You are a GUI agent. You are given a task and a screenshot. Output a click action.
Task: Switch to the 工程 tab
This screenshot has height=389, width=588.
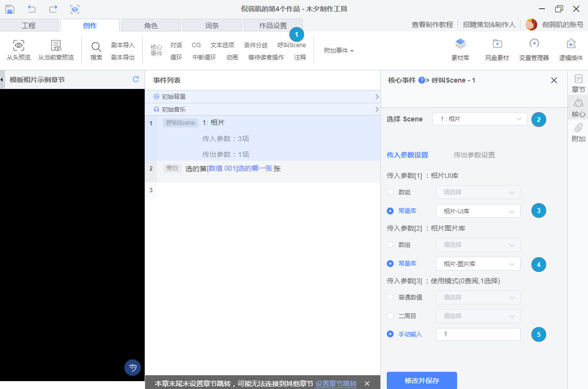coord(29,26)
